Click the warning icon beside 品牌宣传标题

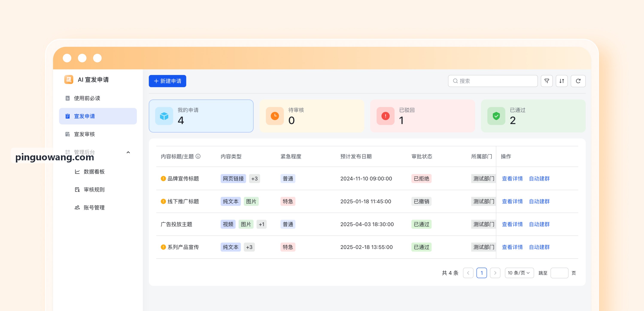pyautogui.click(x=163, y=179)
